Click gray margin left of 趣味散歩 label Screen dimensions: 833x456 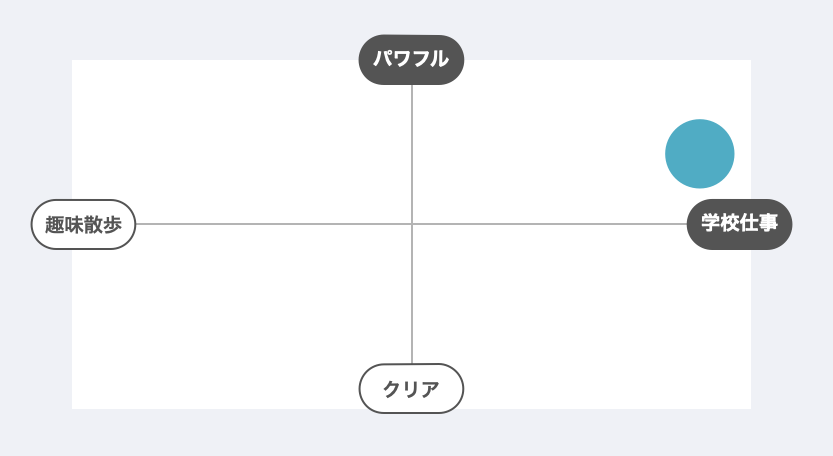click(x=15, y=224)
